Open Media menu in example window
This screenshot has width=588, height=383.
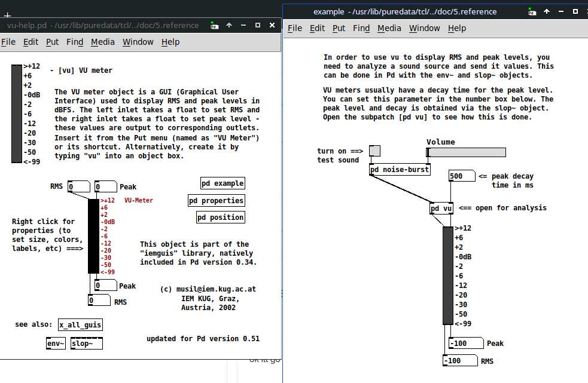point(389,28)
